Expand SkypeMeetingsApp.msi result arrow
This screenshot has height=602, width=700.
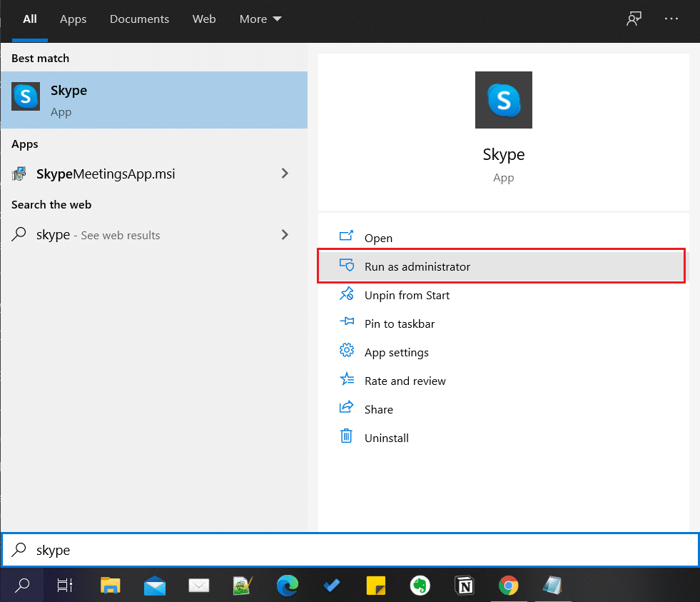coord(285,174)
